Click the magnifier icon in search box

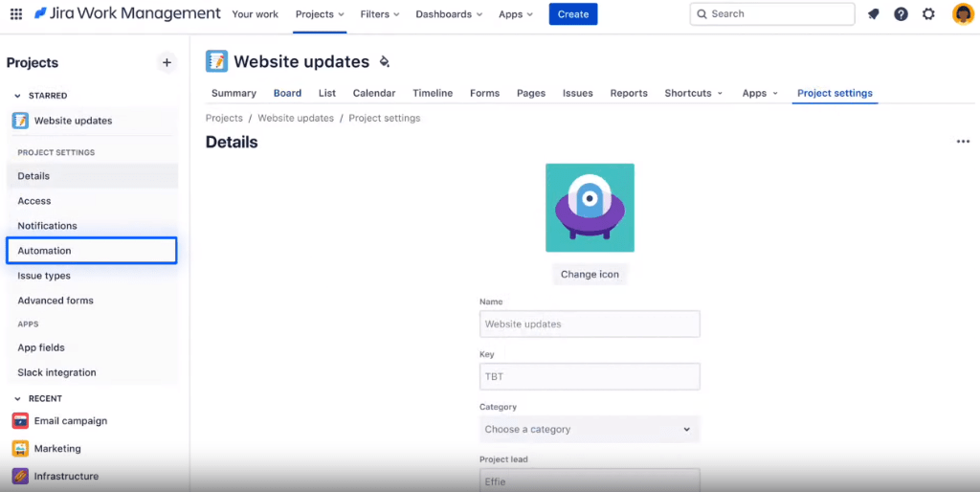[x=702, y=13]
